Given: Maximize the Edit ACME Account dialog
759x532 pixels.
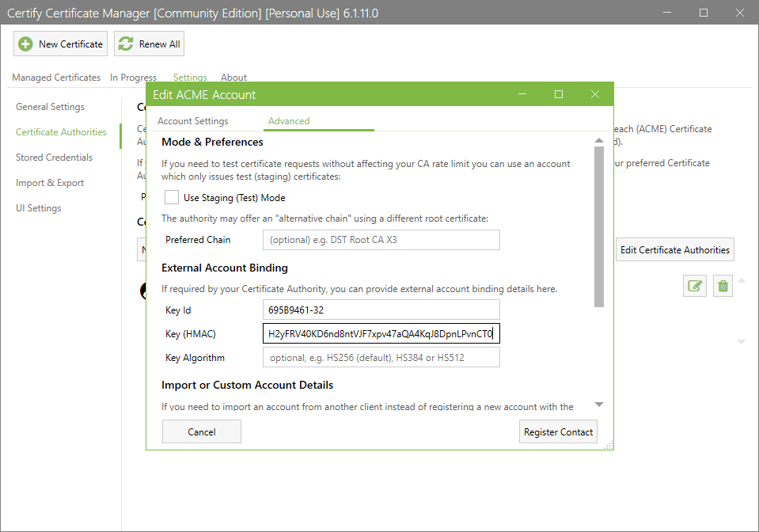Looking at the screenshot, I should click(559, 94).
